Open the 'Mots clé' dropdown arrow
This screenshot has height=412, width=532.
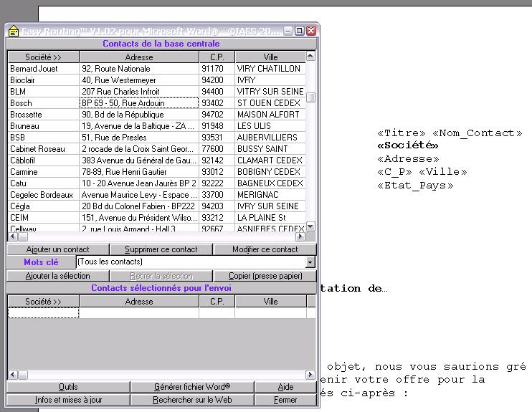(x=310, y=262)
